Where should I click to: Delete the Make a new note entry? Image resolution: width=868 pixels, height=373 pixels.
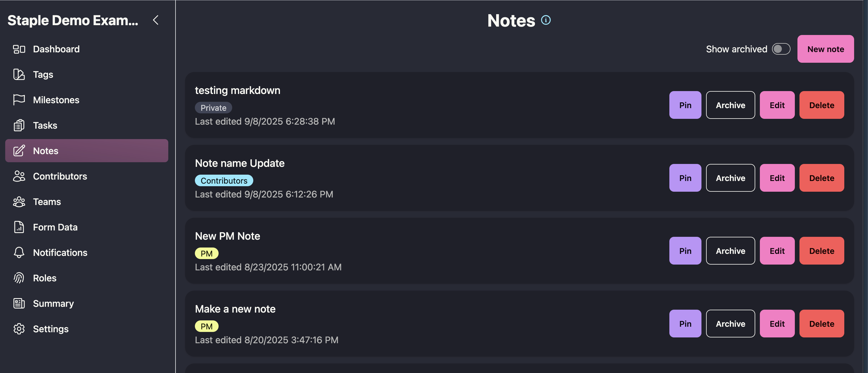[821, 324]
